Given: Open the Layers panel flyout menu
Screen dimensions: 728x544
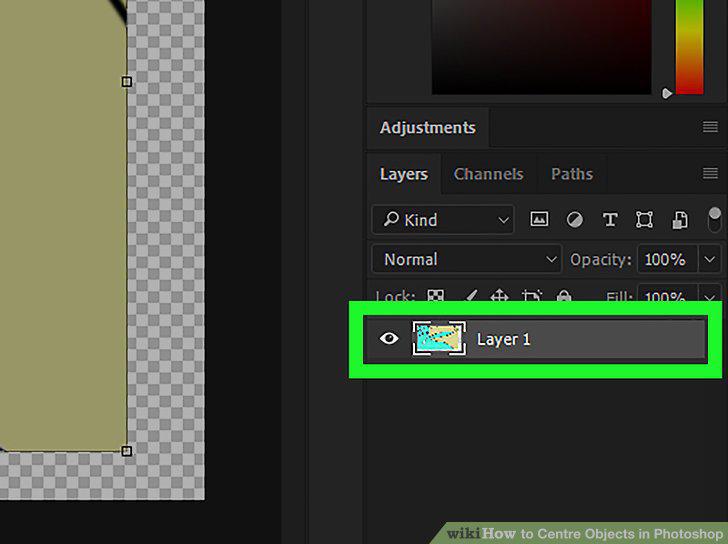Looking at the screenshot, I should pos(710,173).
